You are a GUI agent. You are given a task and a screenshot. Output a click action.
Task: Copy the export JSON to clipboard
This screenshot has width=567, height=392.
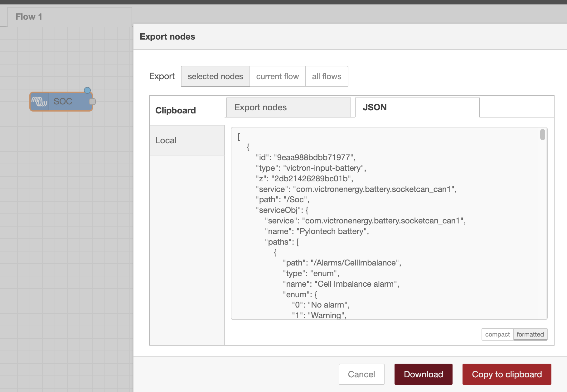pos(507,374)
